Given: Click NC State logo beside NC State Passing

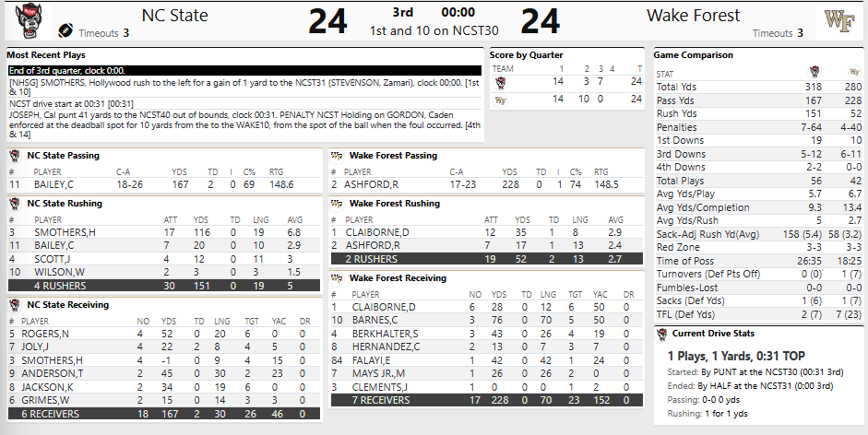Looking at the screenshot, I should click(15, 156).
